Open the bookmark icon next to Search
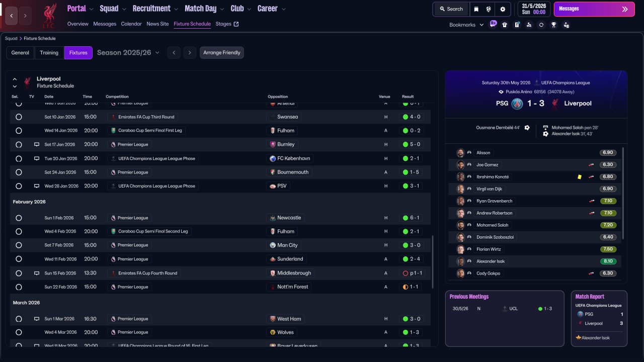The height and width of the screenshot is (362, 644). click(476, 9)
